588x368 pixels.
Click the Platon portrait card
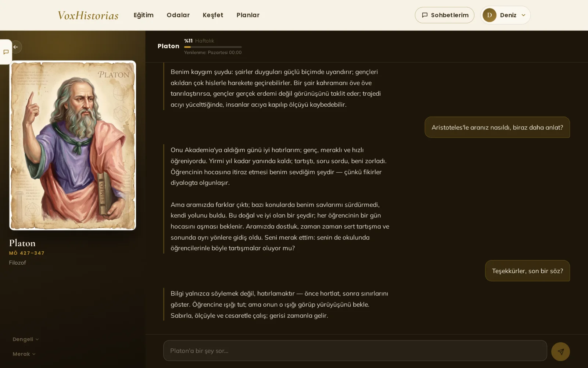[73, 145]
